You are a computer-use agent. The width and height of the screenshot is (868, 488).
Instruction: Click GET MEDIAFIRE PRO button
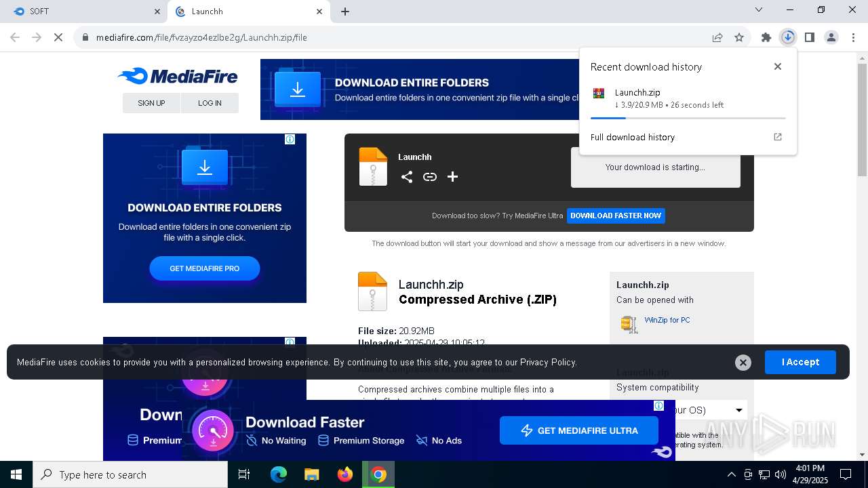204,268
